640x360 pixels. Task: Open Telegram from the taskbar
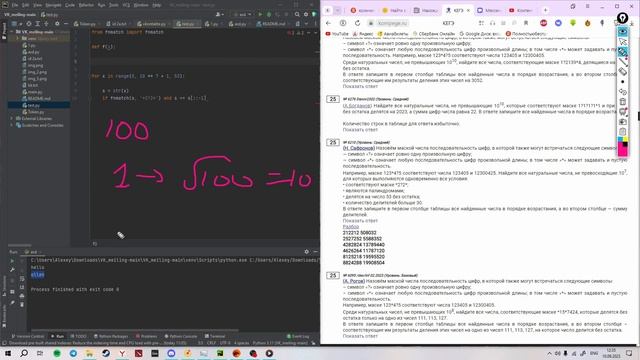click(73, 353)
